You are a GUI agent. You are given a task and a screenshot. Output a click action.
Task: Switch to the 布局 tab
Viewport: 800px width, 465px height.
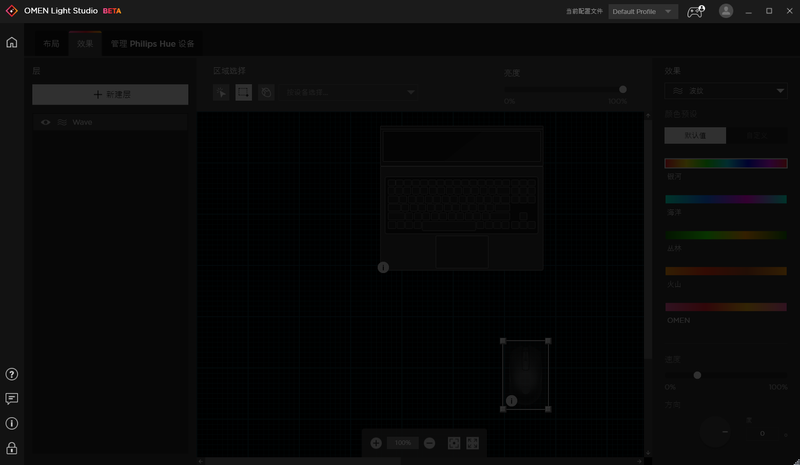[51, 44]
